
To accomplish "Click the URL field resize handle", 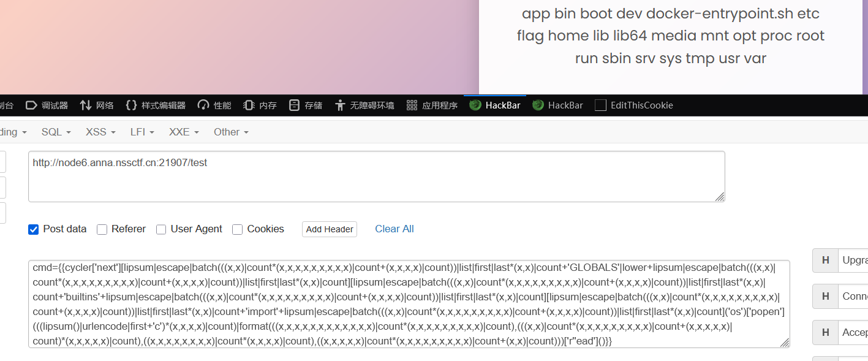I will [720, 197].
